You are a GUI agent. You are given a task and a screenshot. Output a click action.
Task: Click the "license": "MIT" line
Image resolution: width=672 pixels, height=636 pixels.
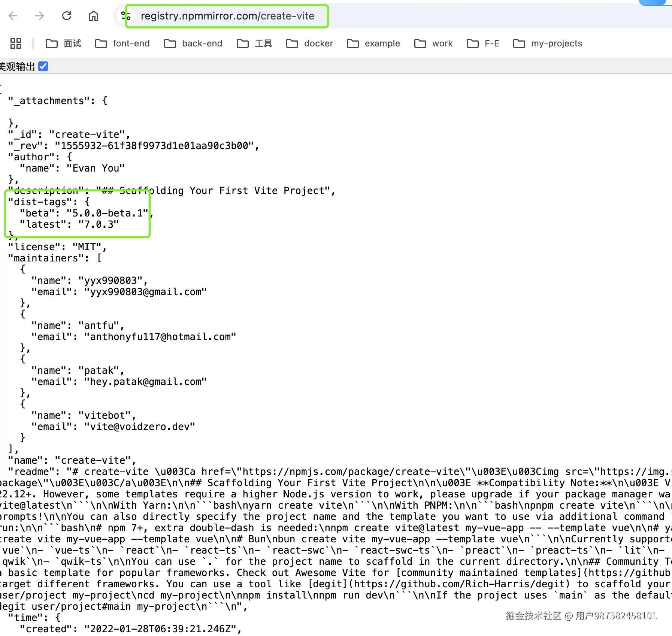(x=57, y=247)
